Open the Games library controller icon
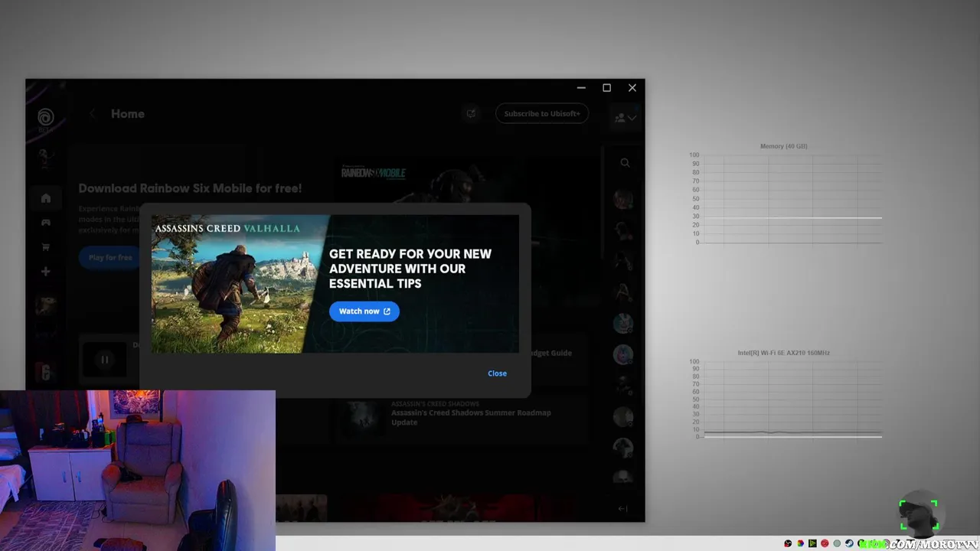980x551 pixels. click(46, 223)
